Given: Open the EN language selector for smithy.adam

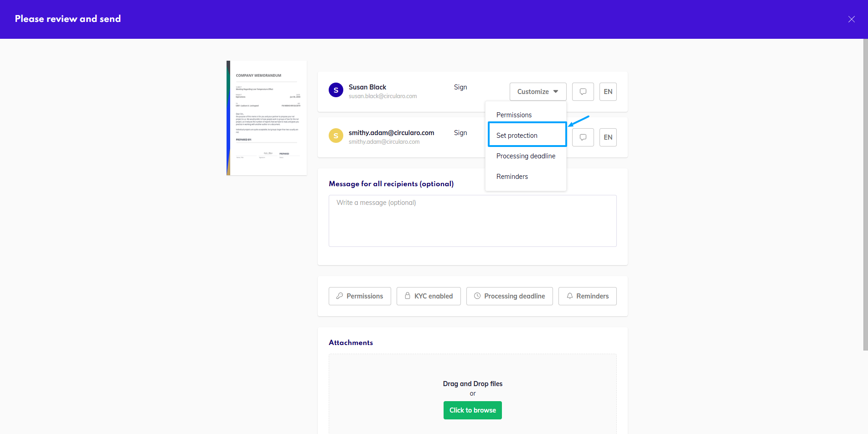Looking at the screenshot, I should point(608,137).
